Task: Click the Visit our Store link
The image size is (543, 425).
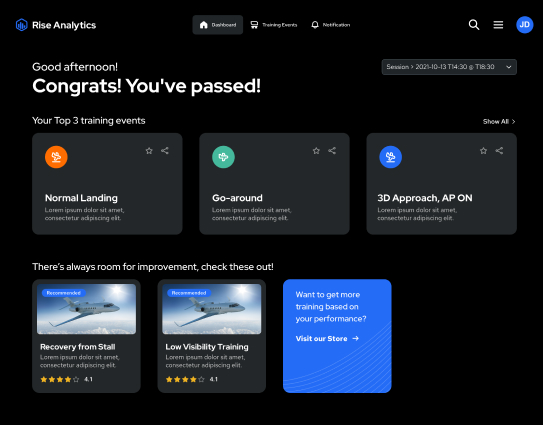Action: pos(327,338)
